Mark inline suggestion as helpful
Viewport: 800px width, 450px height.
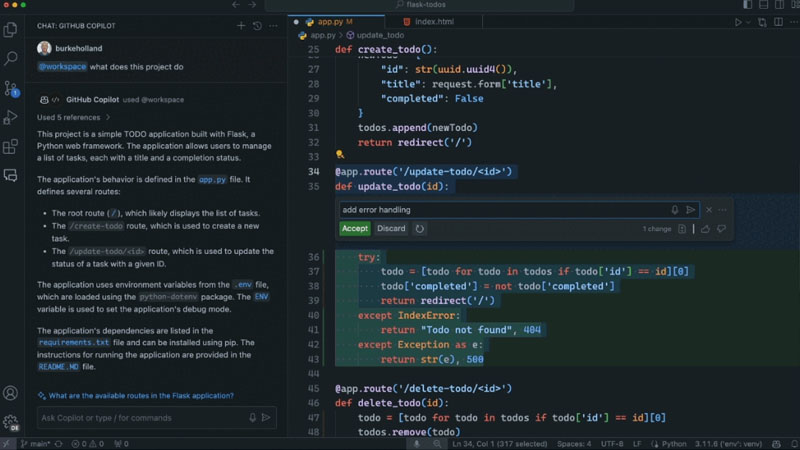705,229
